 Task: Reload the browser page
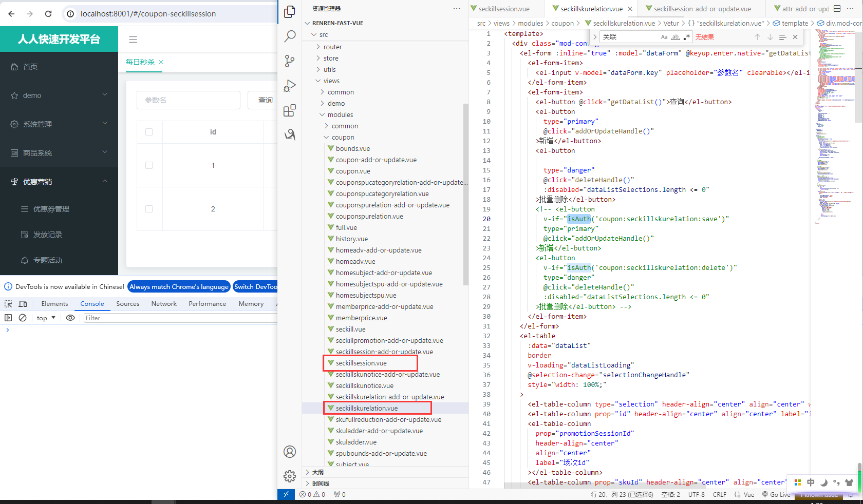coord(48,14)
